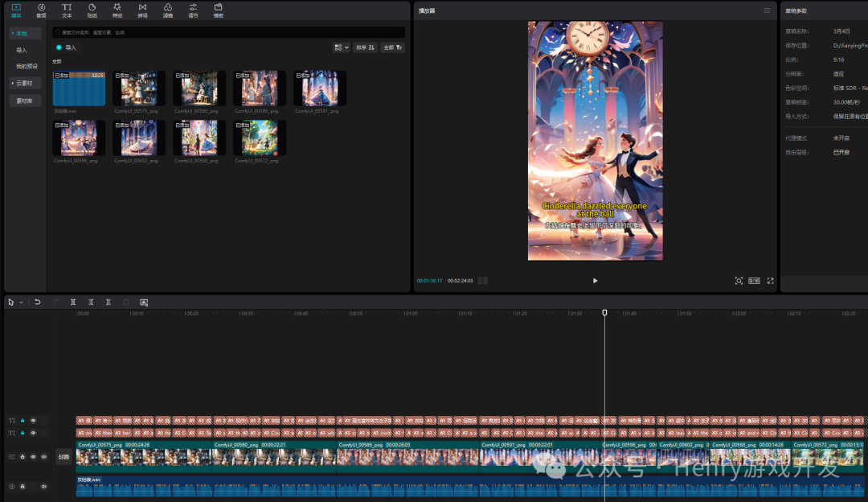
Task: Click the preview zoom-to-fit scan icon
Action: click(x=739, y=281)
